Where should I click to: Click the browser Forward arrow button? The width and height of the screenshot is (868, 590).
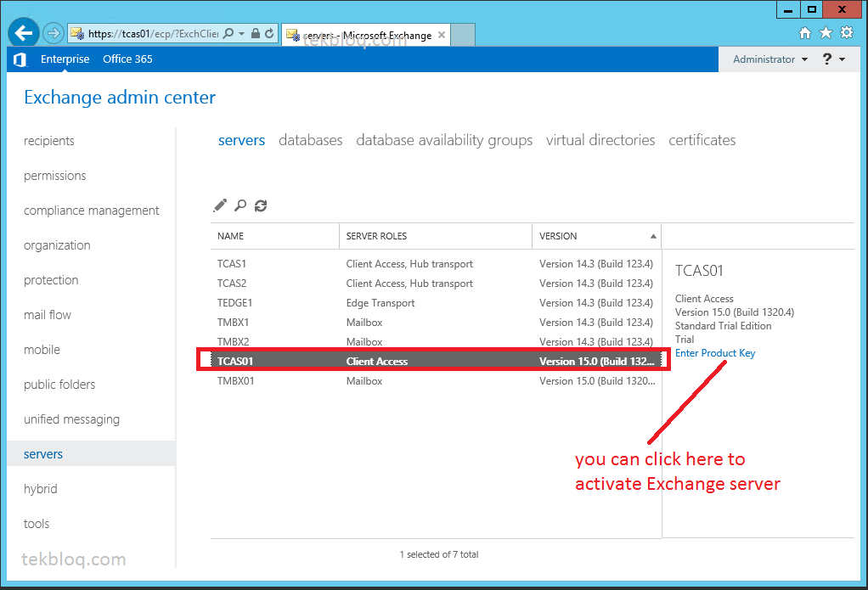[x=54, y=34]
